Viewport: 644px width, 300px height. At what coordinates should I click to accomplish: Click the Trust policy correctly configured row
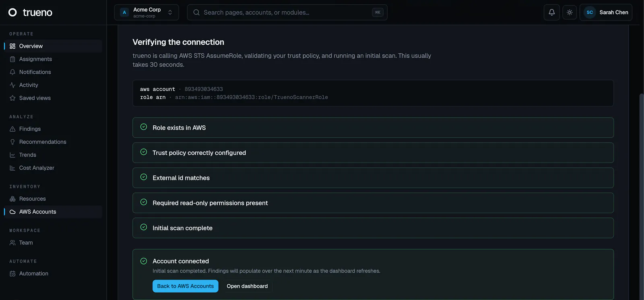tap(373, 153)
